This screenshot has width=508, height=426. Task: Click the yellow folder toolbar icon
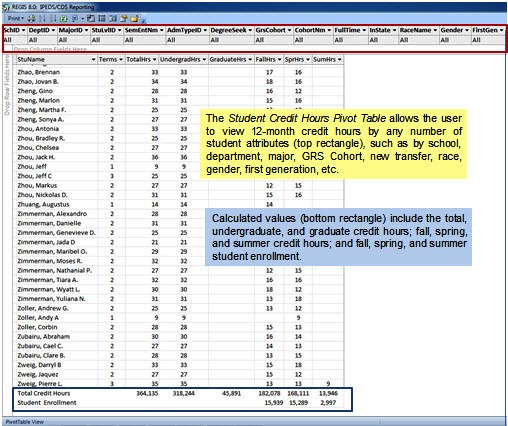[134, 19]
